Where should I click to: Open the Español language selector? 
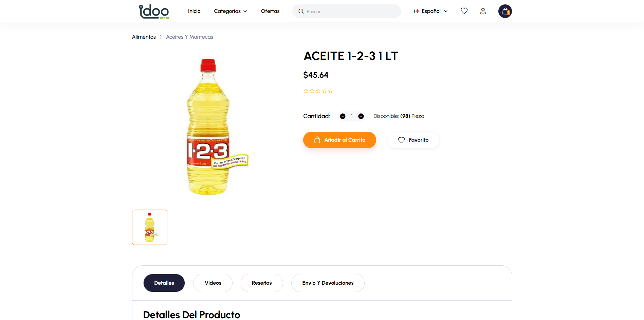click(430, 11)
